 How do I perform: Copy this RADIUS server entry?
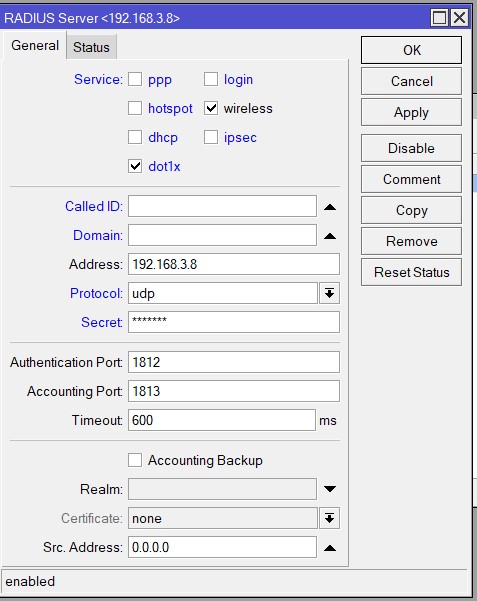click(x=411, y=210)
